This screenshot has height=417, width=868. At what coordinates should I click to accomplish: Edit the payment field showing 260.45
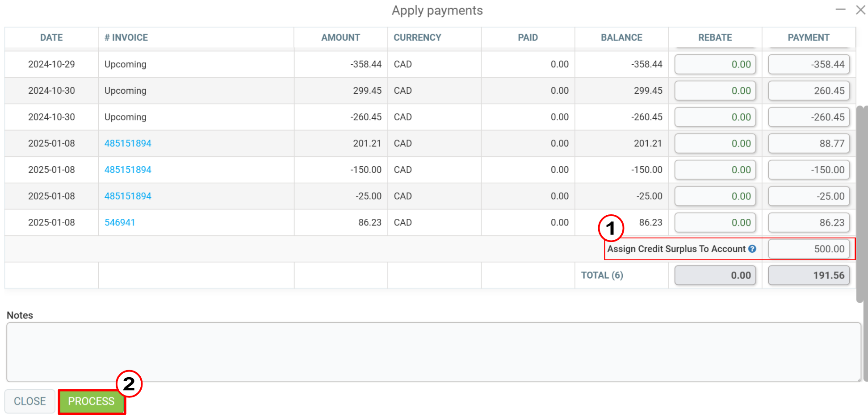tap(809, 91)
